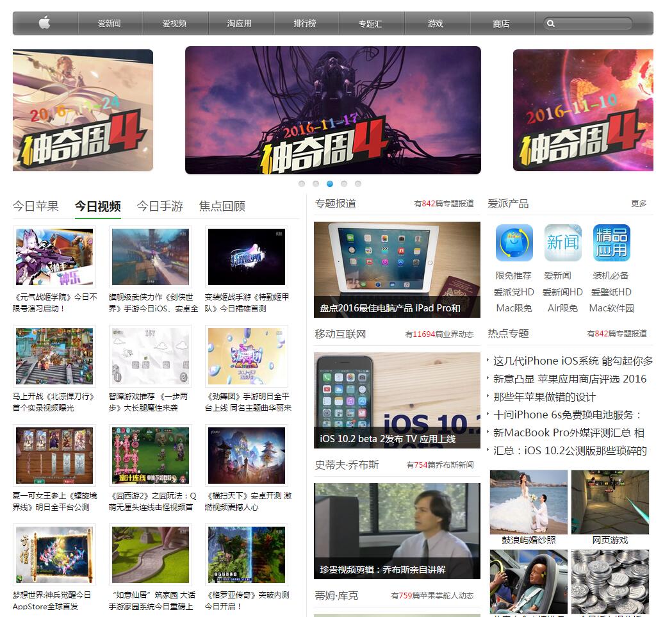Select fourth carousel dot
The image size is (672, 617).
(344, 183)
